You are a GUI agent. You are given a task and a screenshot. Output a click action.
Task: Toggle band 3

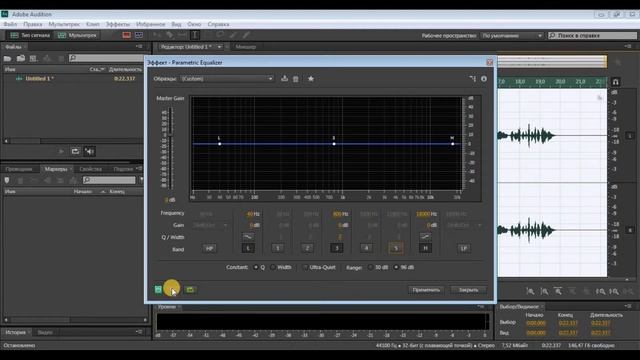click(x=337, y=248)
